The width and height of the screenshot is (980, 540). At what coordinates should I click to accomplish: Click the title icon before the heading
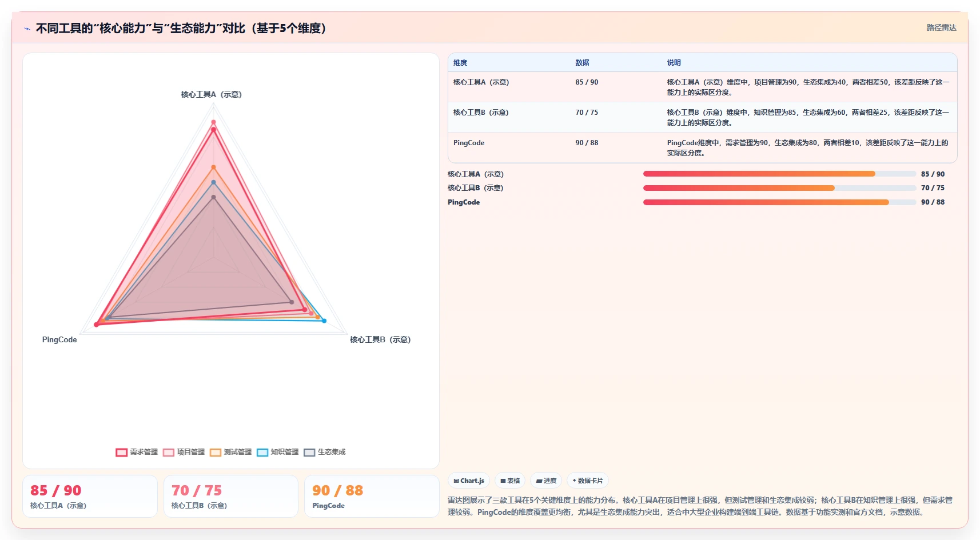[27, 29]
